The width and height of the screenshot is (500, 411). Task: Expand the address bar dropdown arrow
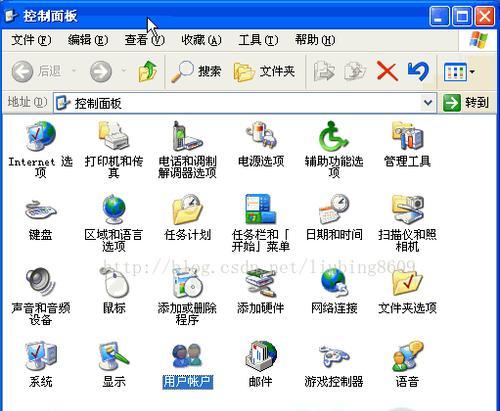click(428, 103)
